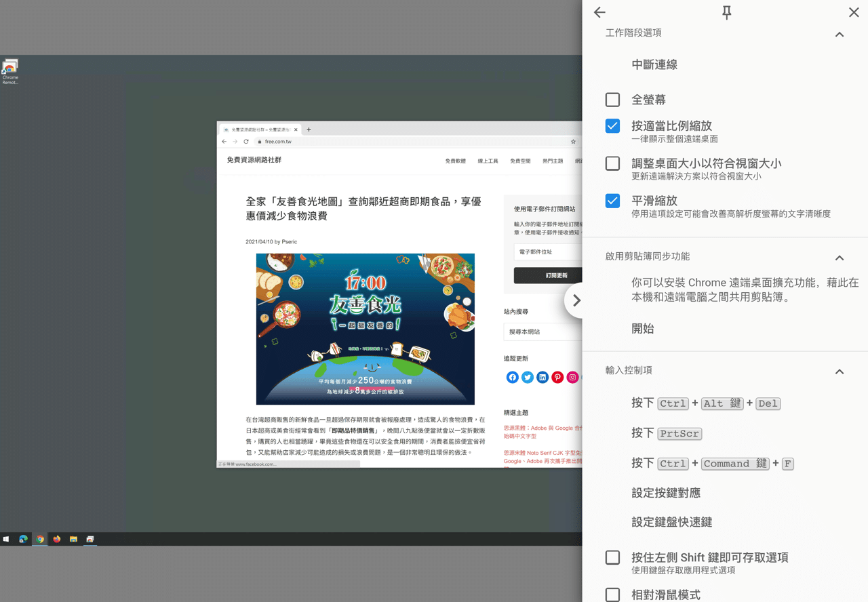Open the 熱門主題 menu item
Screen dimensions: 868x602
point(553,161)
